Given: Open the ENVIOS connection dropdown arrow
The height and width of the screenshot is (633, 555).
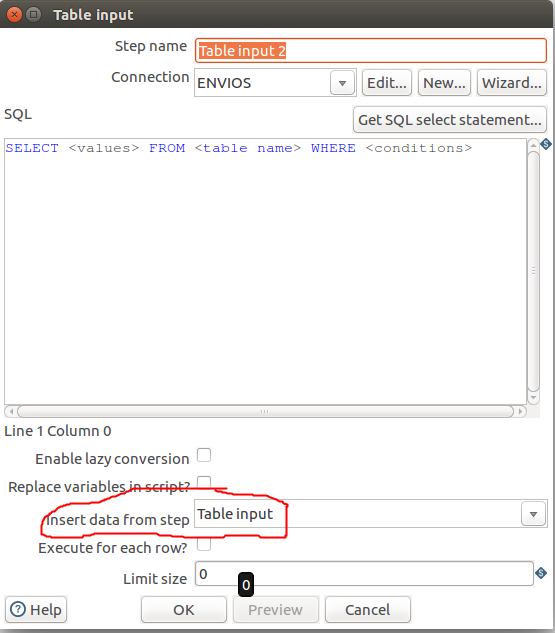Looking at the screenshot, I should tap(342, 83).
